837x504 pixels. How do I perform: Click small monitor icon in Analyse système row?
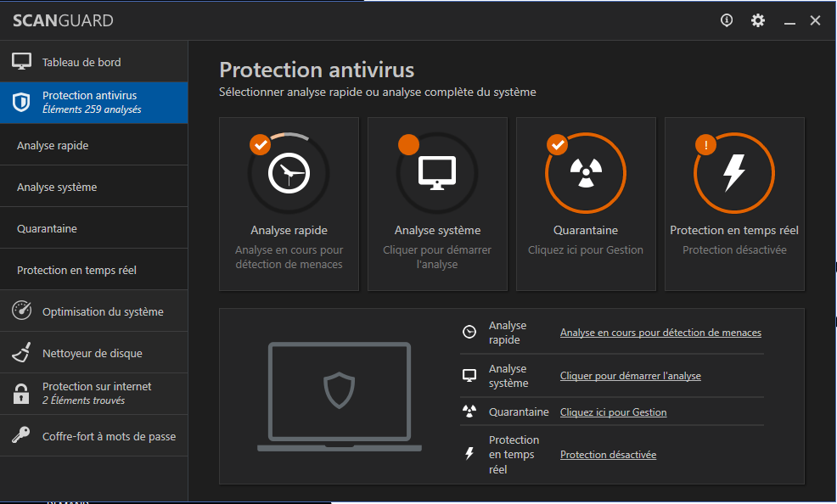pyautogui.click(x=469, y=376)
